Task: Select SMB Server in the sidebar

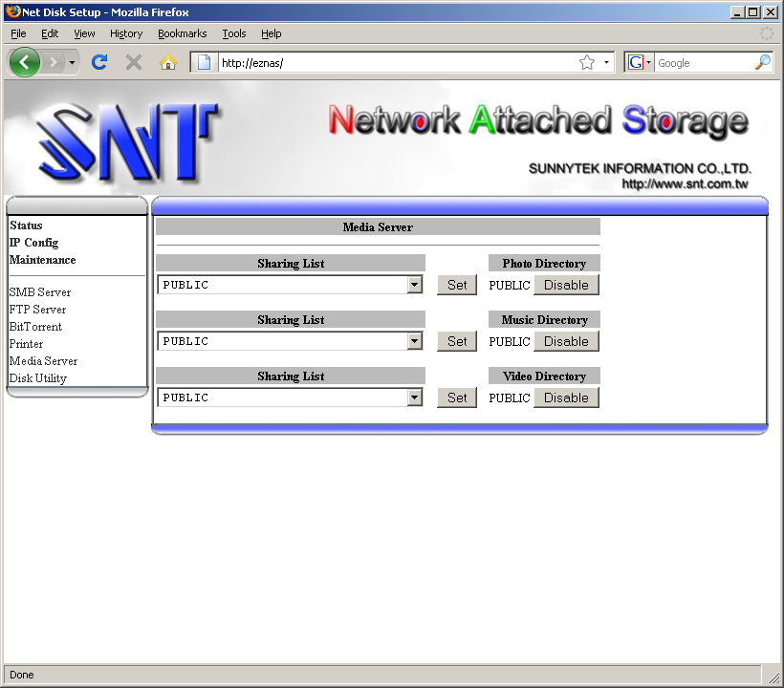Action: 40,292
